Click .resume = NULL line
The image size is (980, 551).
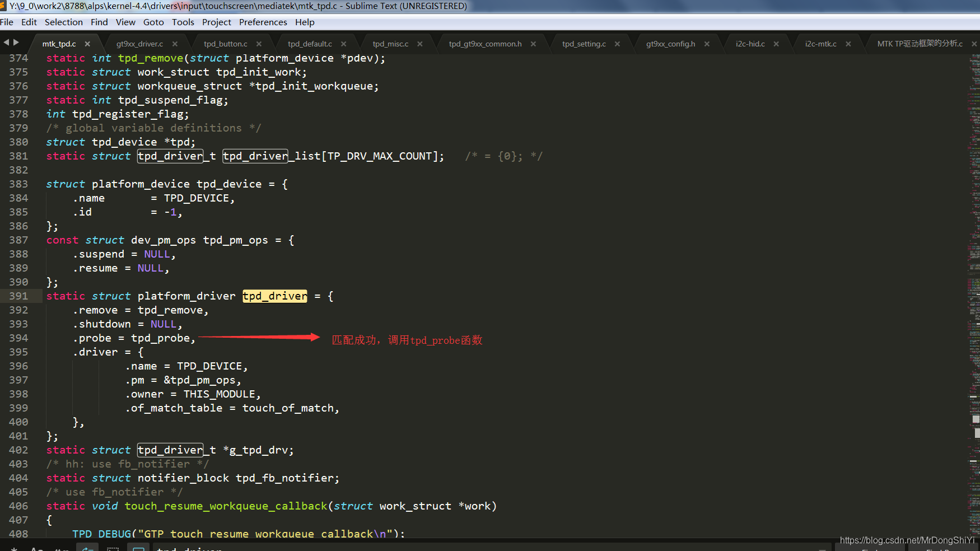point(121,268)
